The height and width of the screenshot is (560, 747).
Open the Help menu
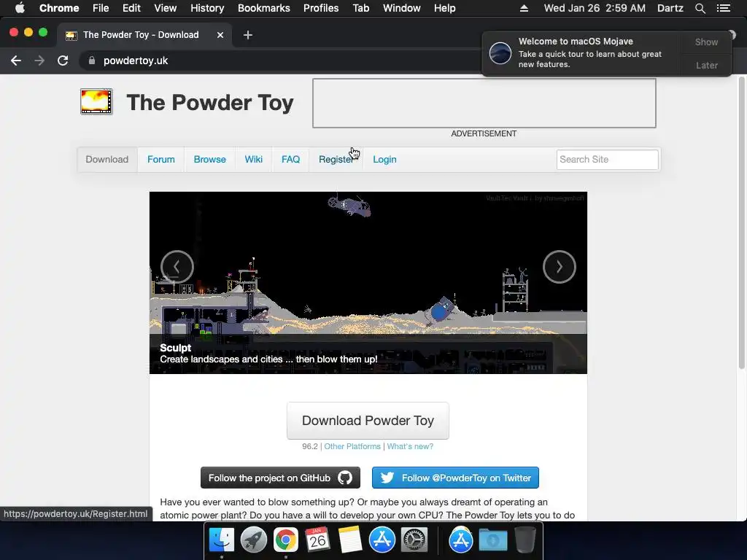click(444, 8)
